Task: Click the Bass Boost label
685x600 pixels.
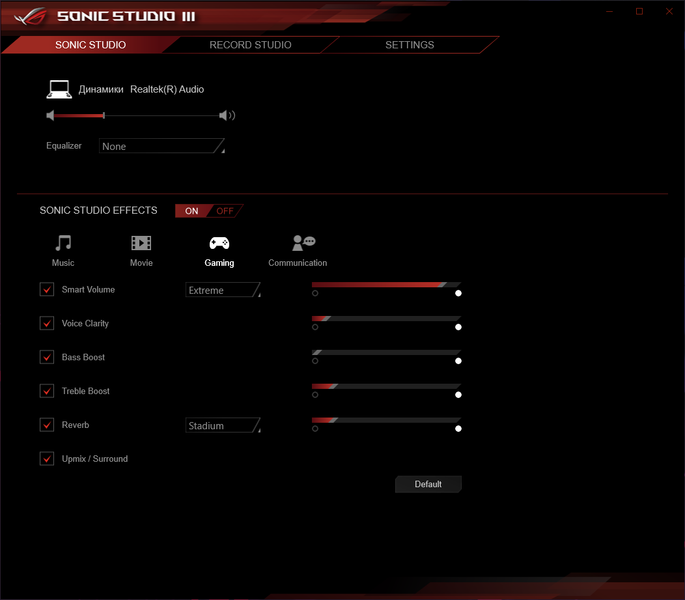Action: (83, 357)
